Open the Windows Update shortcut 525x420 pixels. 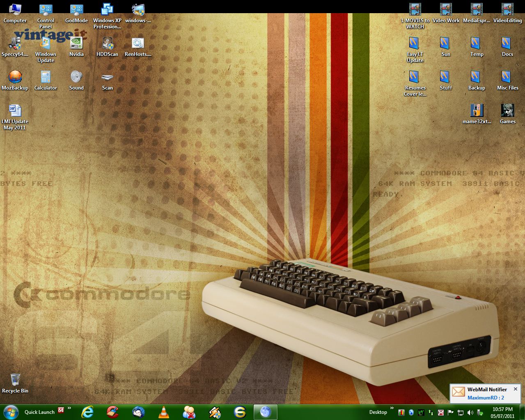tap(46, 50)
